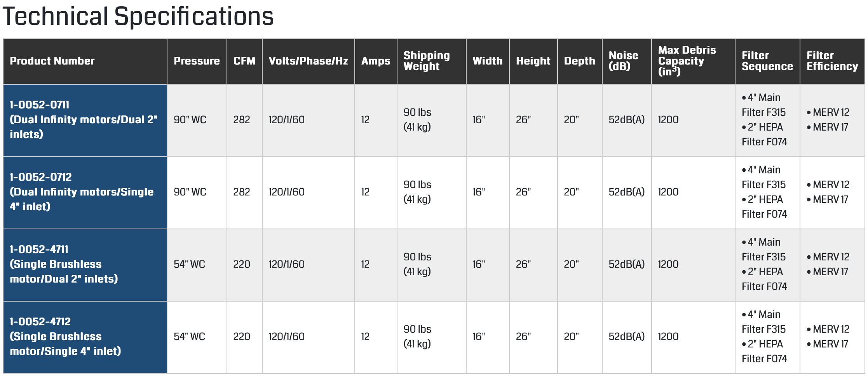Click the Technical Specifications heading
This screenshot has height=377, width=868.
pyautogui.click(x=138, y=17)
